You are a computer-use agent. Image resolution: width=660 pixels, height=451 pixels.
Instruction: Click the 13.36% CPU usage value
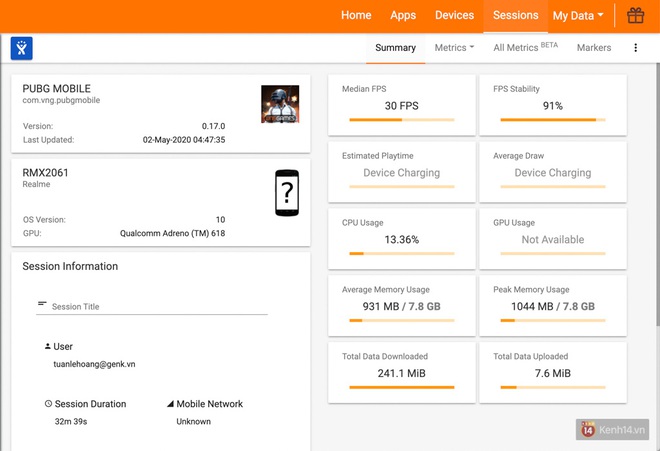(402, 240)
